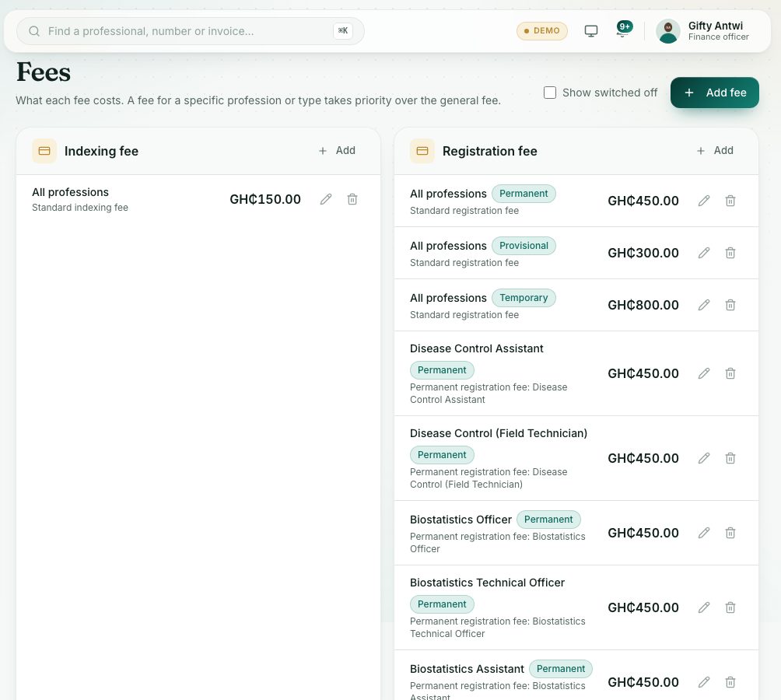Edit the Temporary GH₵800.00 registration fee
The width and height of the screenshot is (781, 700).
[x=704, y=305]
